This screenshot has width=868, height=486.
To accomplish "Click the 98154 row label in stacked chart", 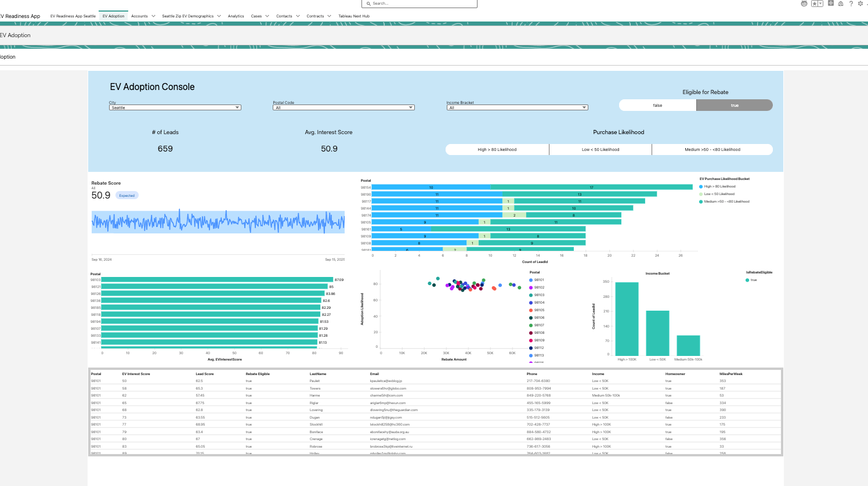I will point(366,188).
